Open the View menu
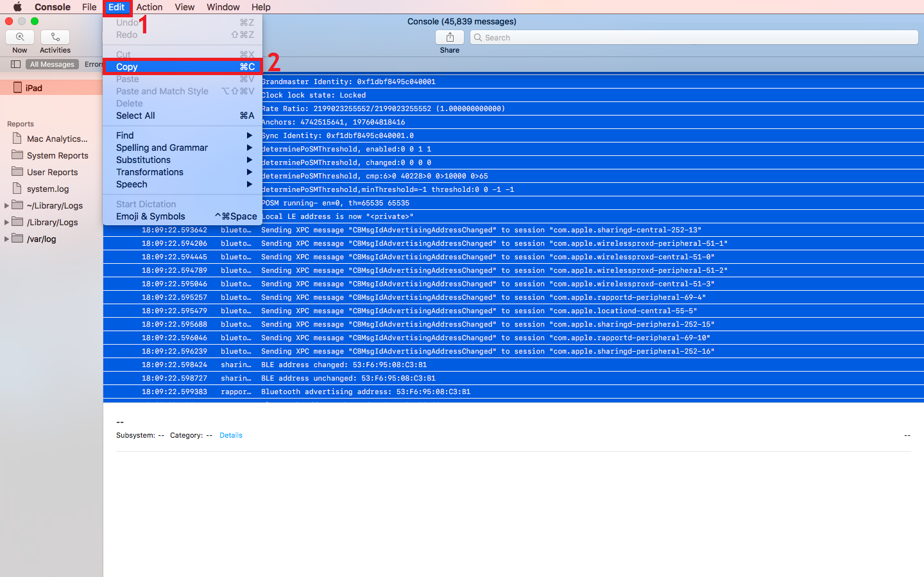The height and width of the screenshot is (577, 924). (x=185, y=7)
